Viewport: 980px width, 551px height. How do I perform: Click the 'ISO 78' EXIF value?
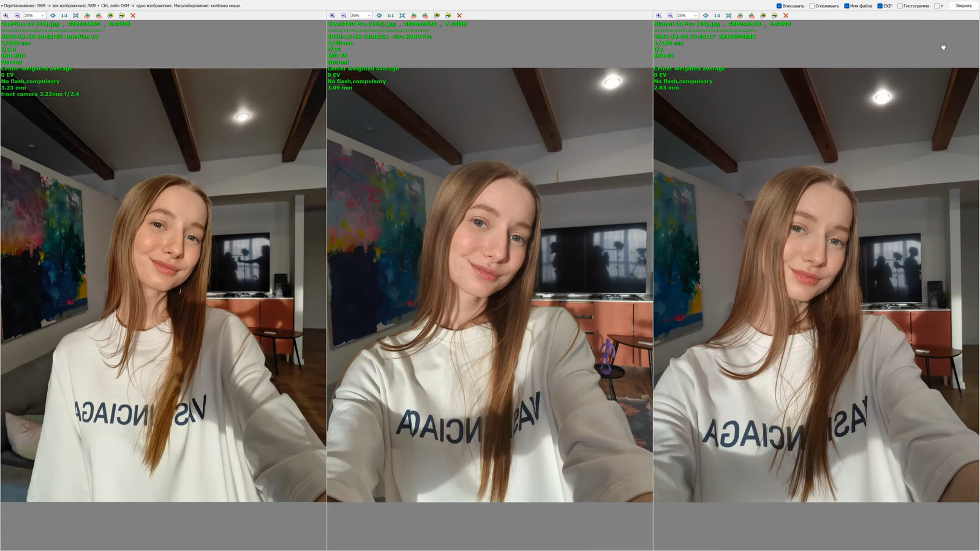(337, 56)
